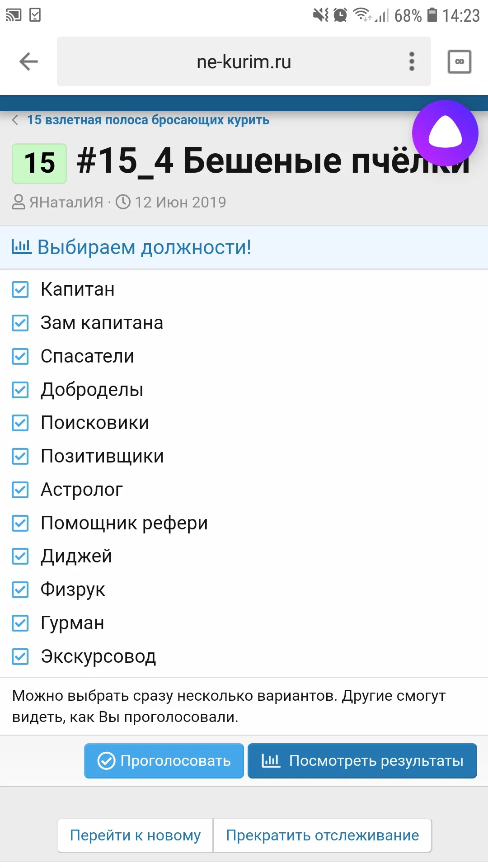Image resolution: width=488 pixels, height=868 pixels.
Task: Uncheck the Капитан checkbox
Action: [20, 289]
